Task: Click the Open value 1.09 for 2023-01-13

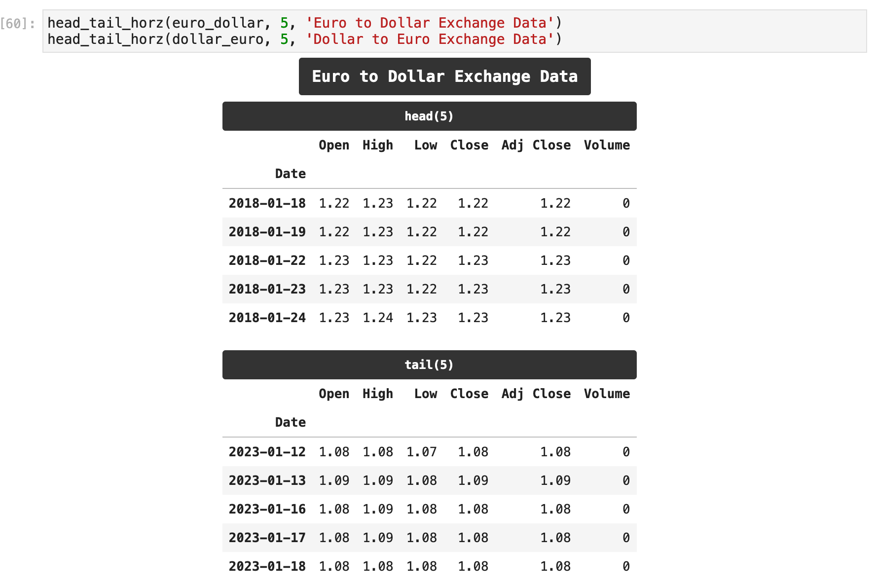Action: (334, 480)
